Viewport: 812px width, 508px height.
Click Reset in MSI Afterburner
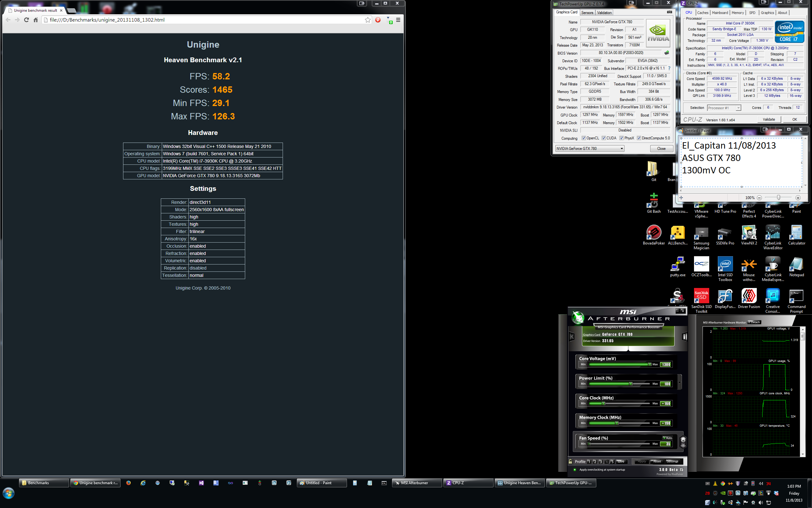(x=657, y=461)
